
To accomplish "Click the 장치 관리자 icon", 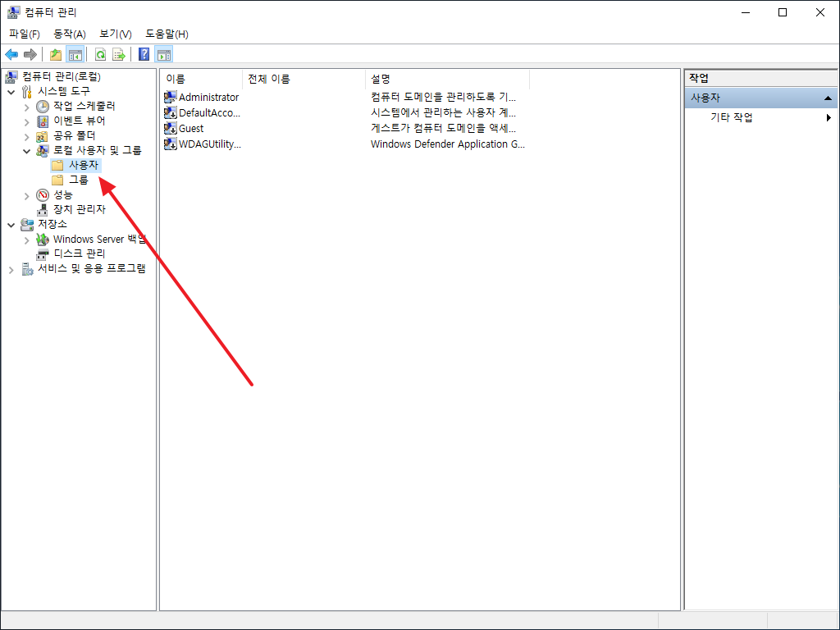I will (43, 209).
